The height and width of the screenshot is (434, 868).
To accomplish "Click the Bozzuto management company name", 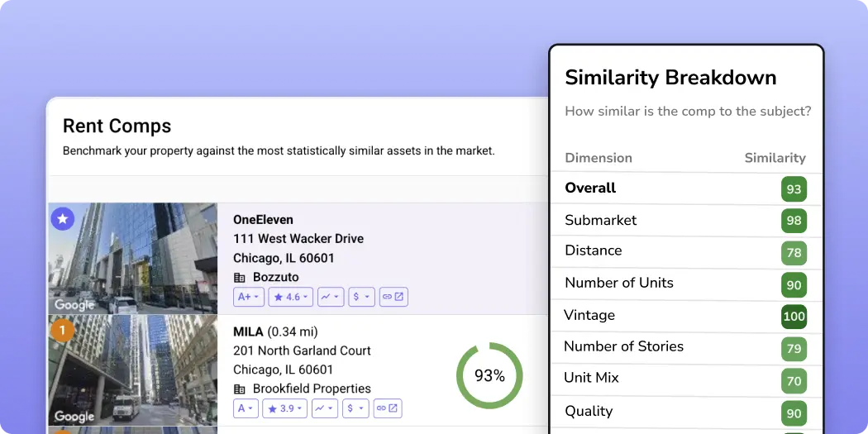I will 275,277.
